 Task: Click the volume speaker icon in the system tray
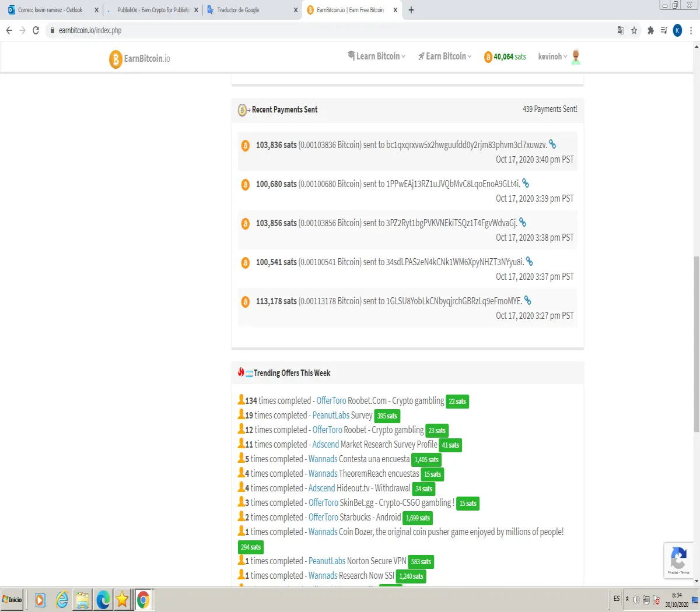pyautogui.click(x=636, y=600)
